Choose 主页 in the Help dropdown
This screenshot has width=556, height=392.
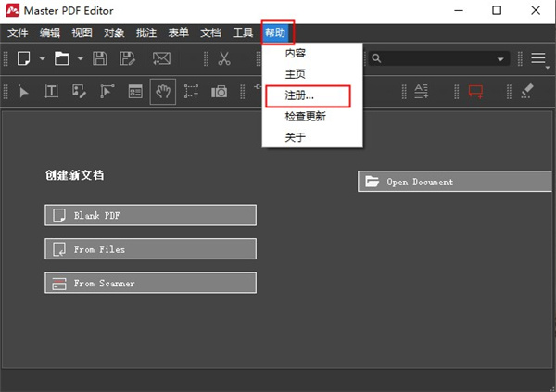312,74
